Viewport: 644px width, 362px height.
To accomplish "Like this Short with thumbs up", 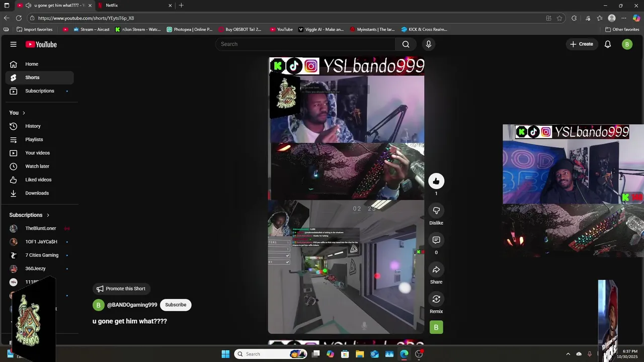I will [436, 181].
